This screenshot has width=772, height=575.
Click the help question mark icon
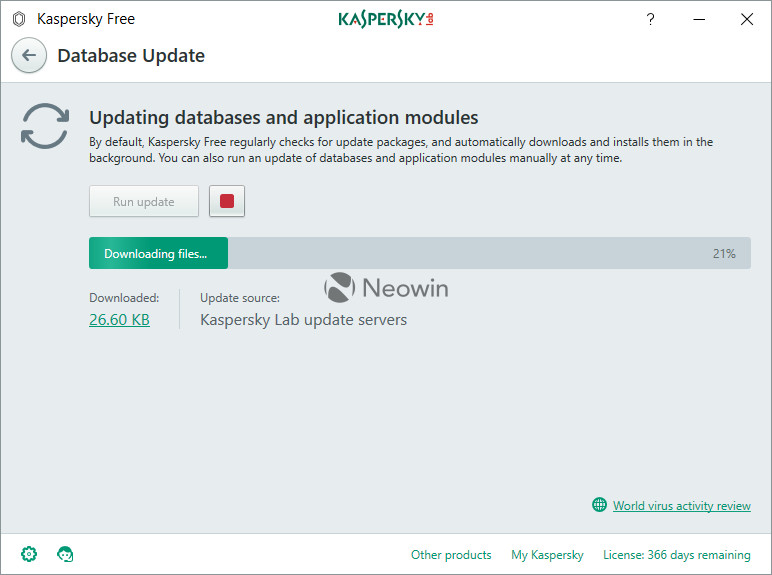pos(650,19)
